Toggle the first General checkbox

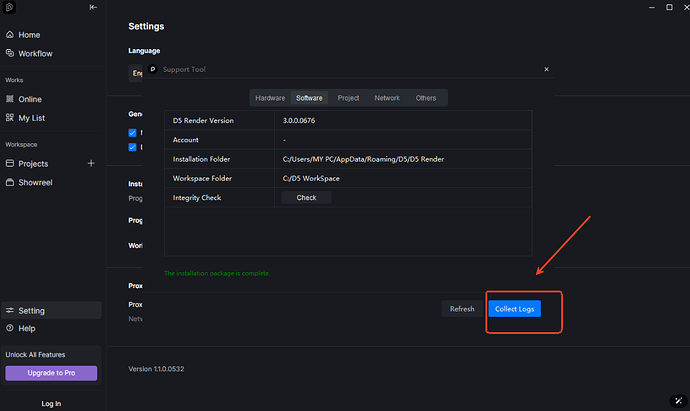[133, 133]
